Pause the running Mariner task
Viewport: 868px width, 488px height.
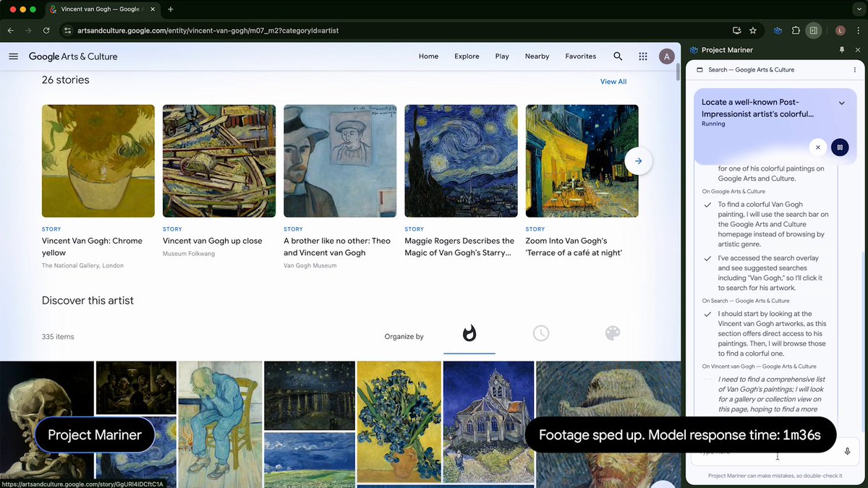coord(840,147)
